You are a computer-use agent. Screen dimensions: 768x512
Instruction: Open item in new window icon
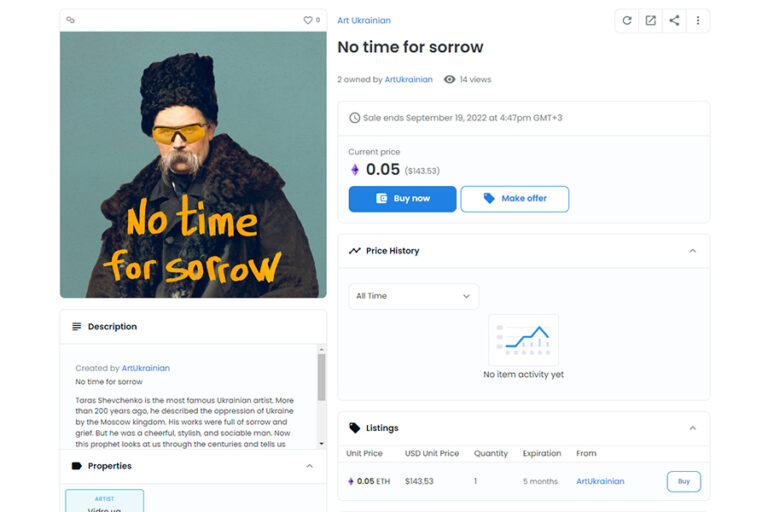click(x=650, y=21)
